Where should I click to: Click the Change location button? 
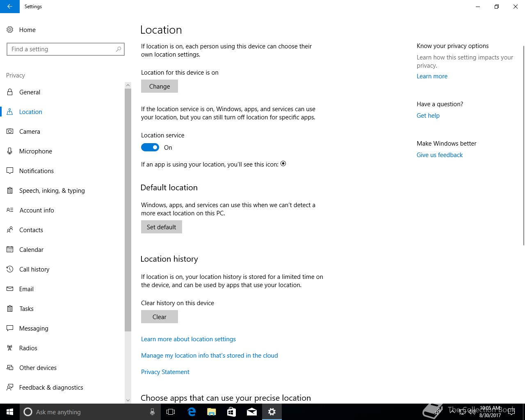click(x=160, y=86)
